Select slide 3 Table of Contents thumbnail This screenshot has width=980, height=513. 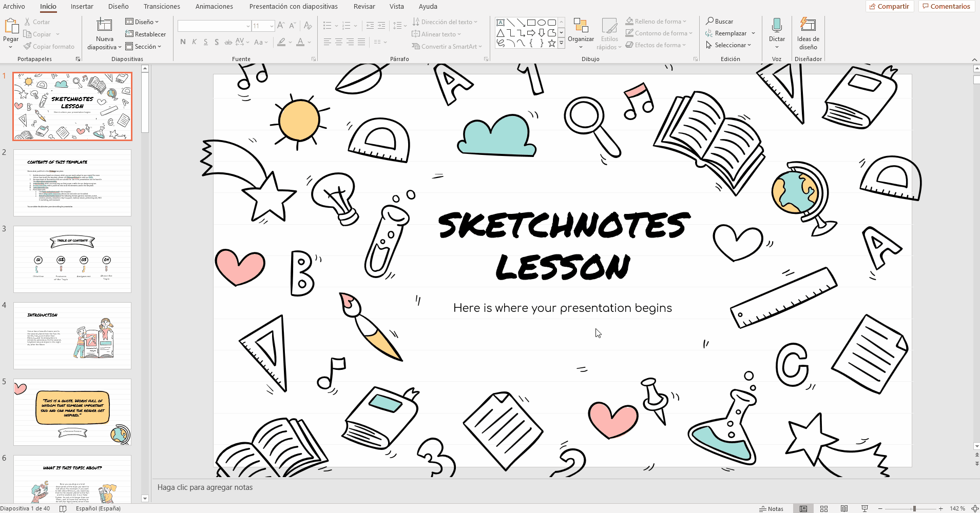(72, 259)
